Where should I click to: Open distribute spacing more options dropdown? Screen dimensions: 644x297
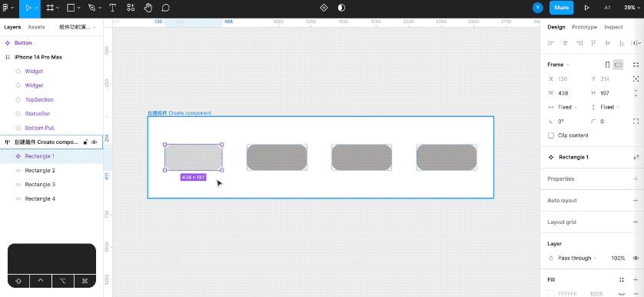639,43
